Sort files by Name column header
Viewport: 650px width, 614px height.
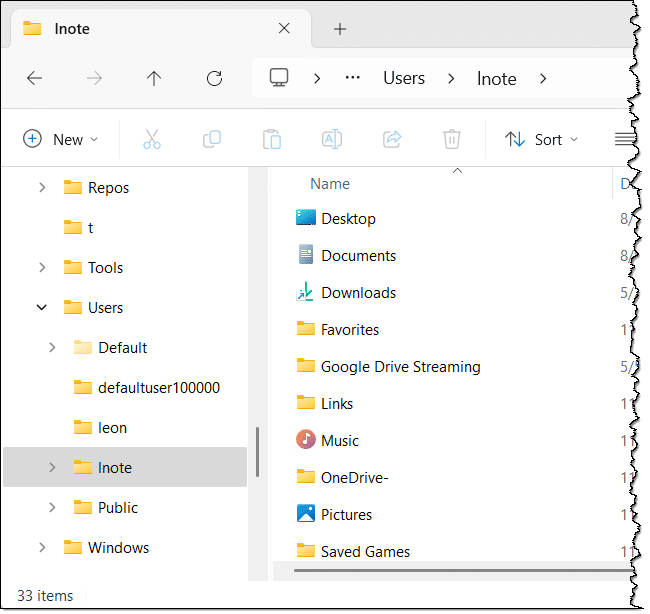330,184
